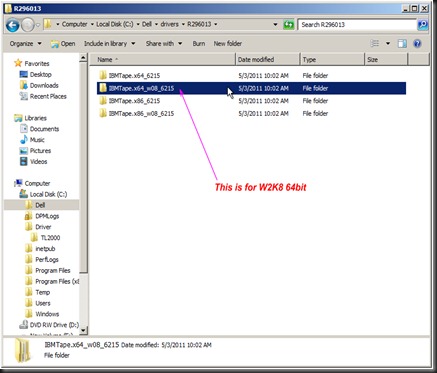Open Windows folder in tree
This screenshot has width=437, height=373.
(x=47, y=314)
